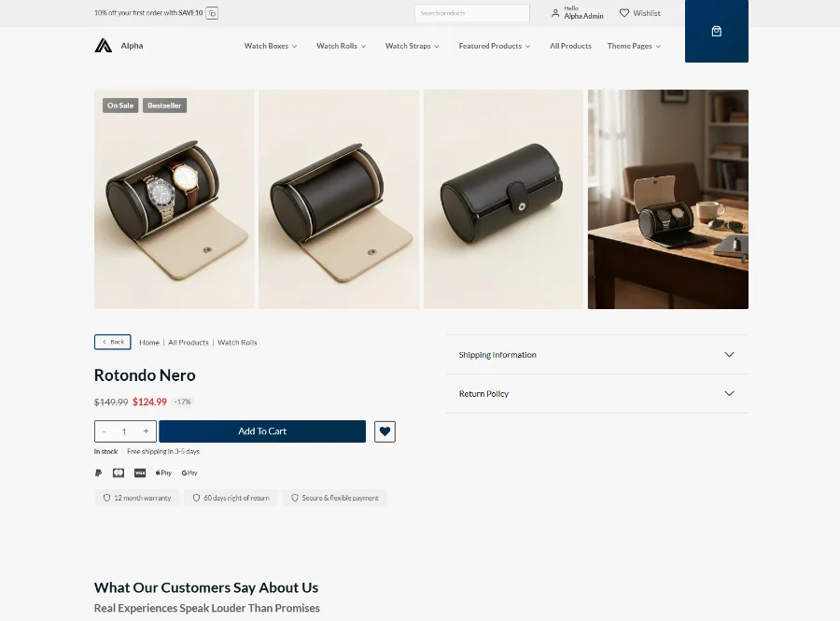Open the Wishlist from the top bar
The width and height of the screenshot is (840, 621).
coord(640,13)
